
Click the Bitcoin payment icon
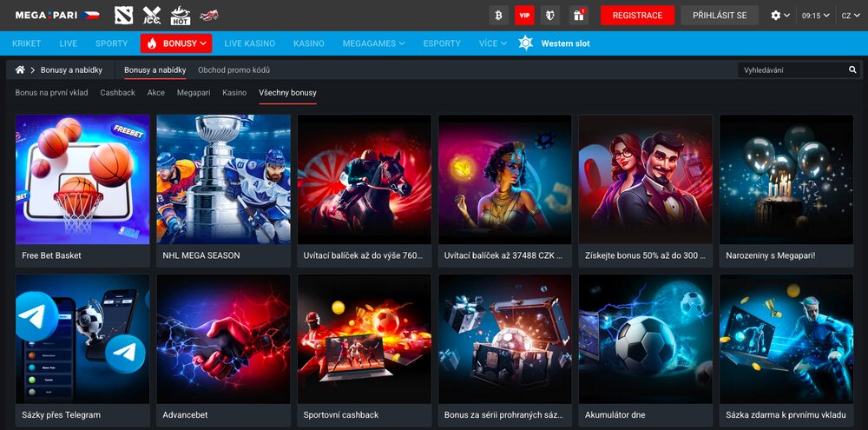click(499, 16)
